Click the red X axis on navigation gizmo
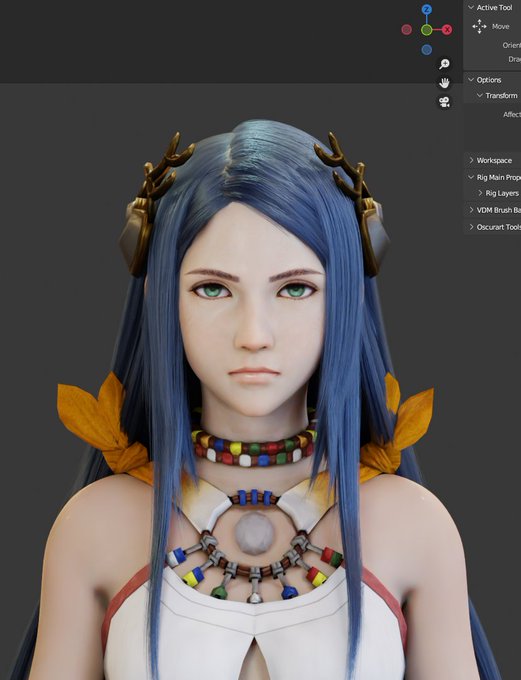Image resolution: width=521 pixels, height=680 pixels. pos(447,29)
